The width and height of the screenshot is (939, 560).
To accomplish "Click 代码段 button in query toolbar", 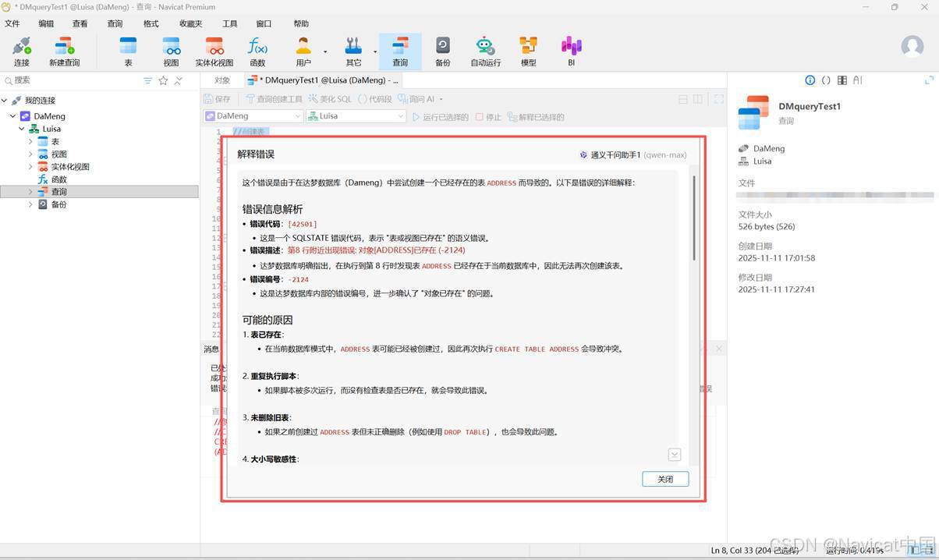I will 374,99.
